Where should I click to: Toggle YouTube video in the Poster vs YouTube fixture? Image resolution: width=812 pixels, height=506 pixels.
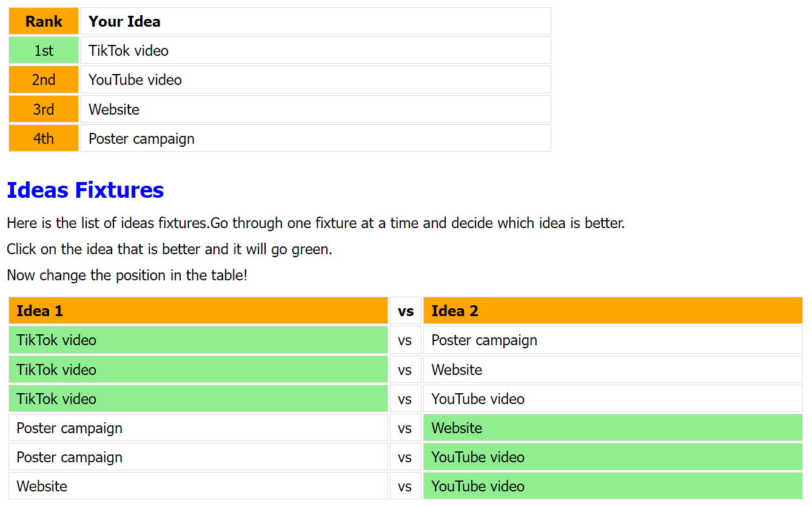[612, 457]
